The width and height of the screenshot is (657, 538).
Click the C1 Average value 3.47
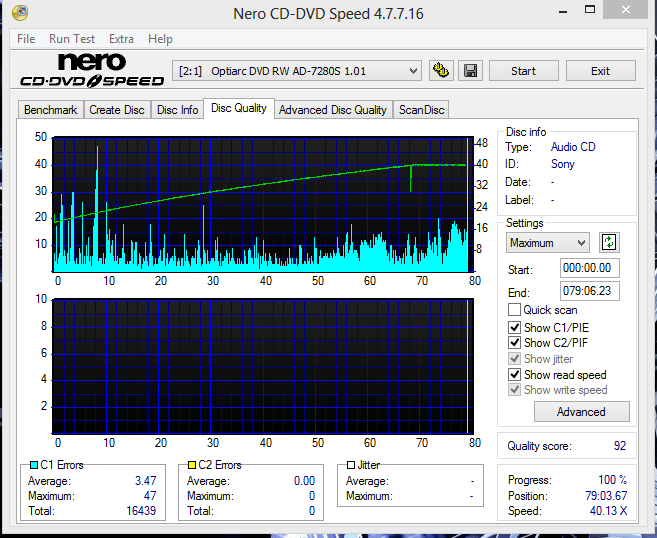145,481
